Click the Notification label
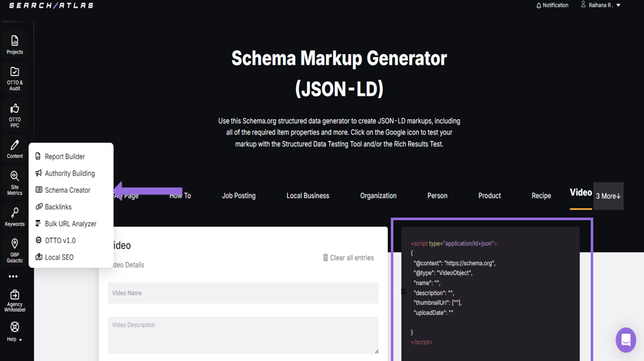Image resolution: width=644 pixels, height=361 pixels. pos(555,5)
